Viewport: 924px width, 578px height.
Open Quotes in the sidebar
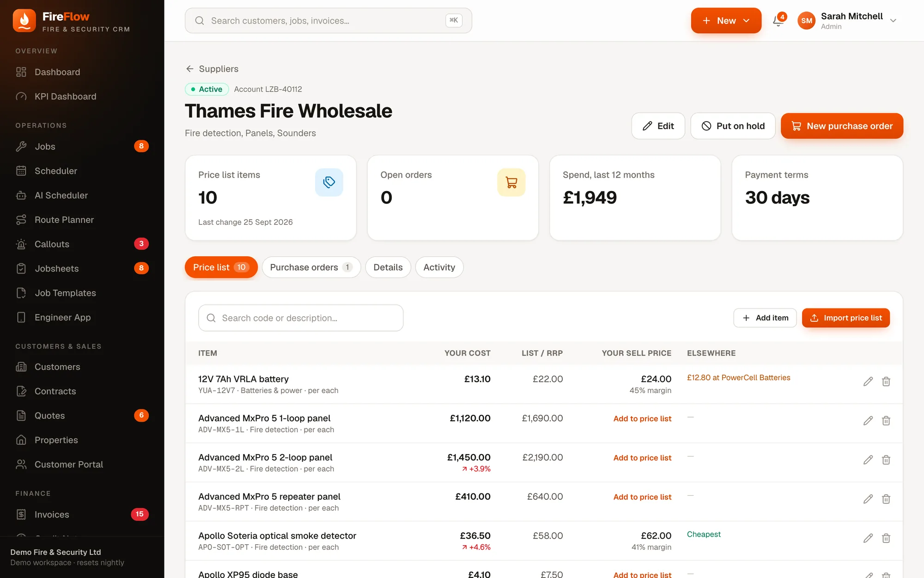tap(82, 416)
